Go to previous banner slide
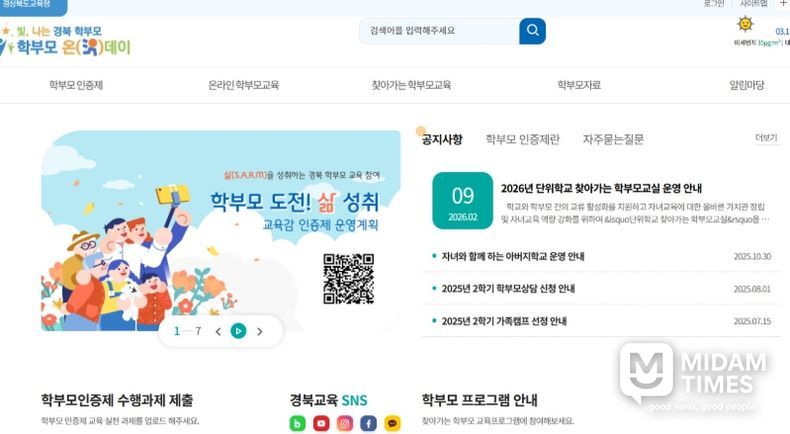 [218, 332]
